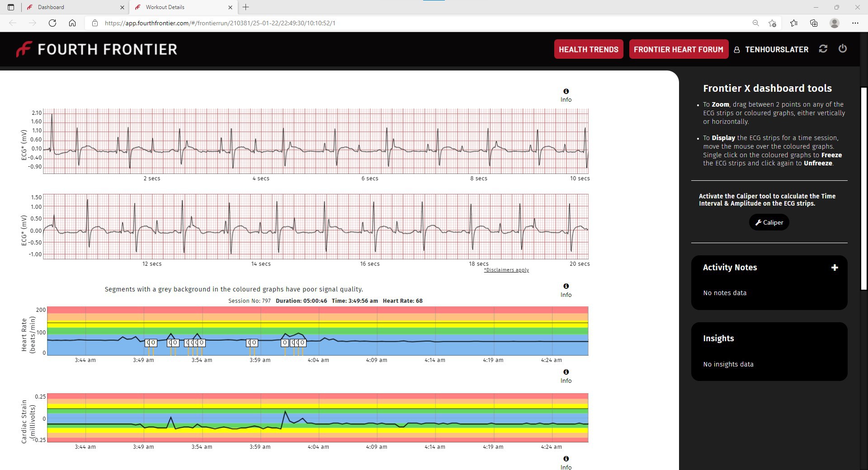Reload the page with refresh button
This screenshot has height=470, width=868.
pos(52,23)
